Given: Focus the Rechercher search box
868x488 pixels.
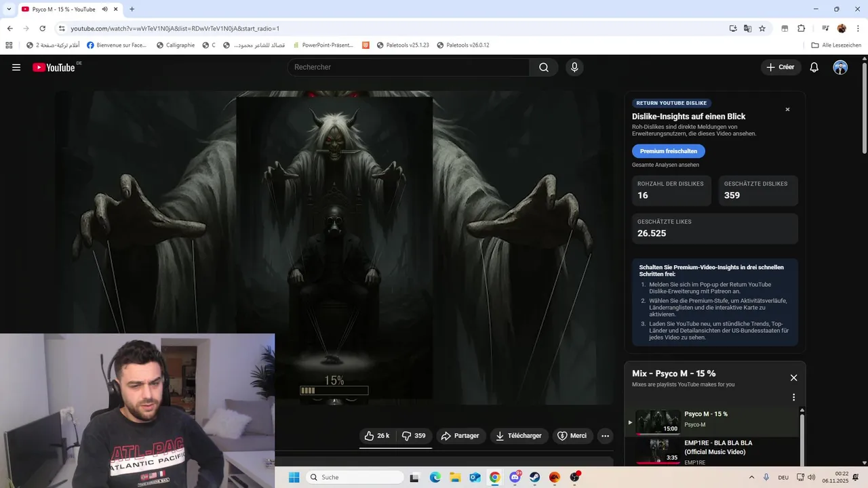Looking at the screenshot, I should click(x=408, y=67).
